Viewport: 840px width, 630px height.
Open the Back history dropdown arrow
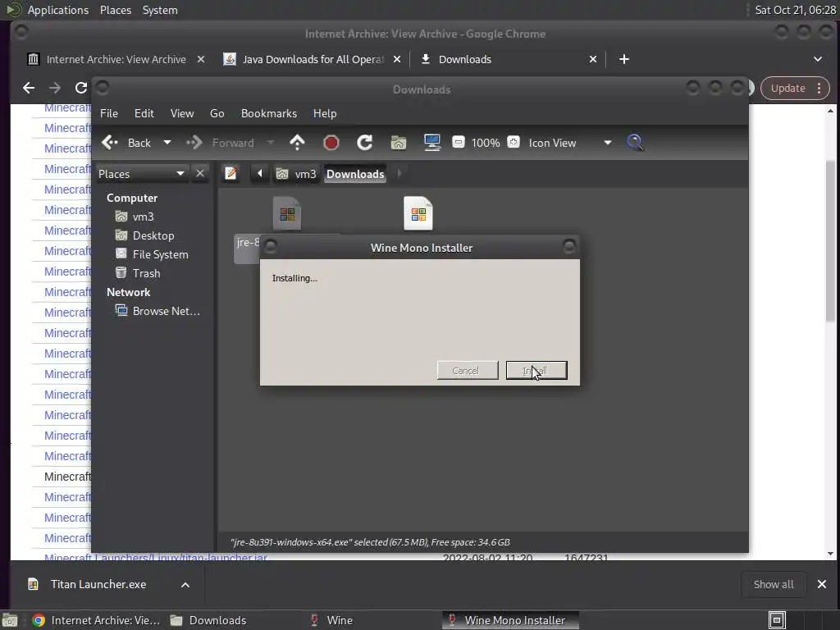tap(167, 143)
